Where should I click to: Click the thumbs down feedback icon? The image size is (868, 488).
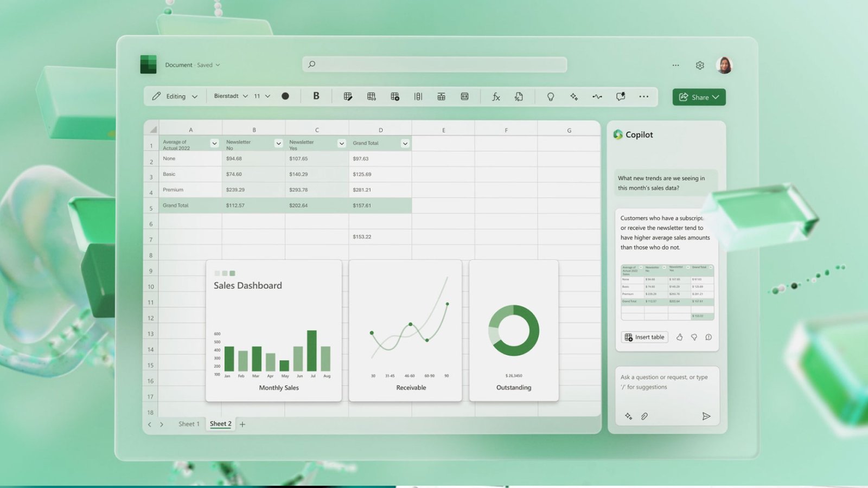pos(694,337)
